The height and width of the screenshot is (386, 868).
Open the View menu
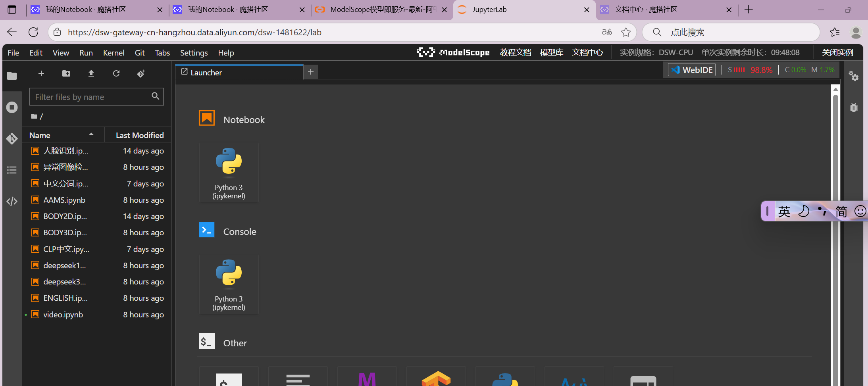coord(61,53)
